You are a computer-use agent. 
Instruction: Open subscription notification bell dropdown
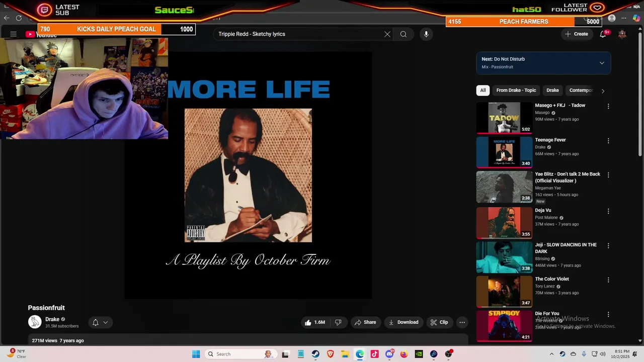(100, 322)
